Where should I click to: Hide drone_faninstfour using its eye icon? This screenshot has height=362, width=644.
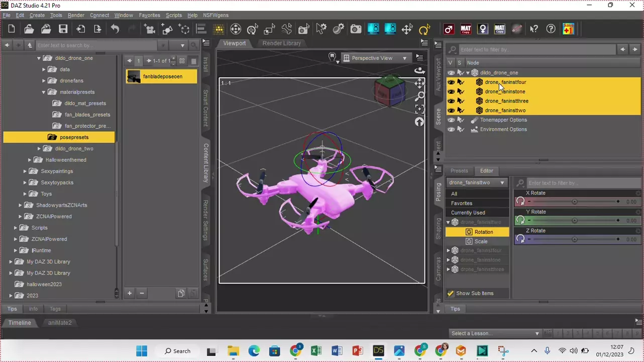coord(451,82)
